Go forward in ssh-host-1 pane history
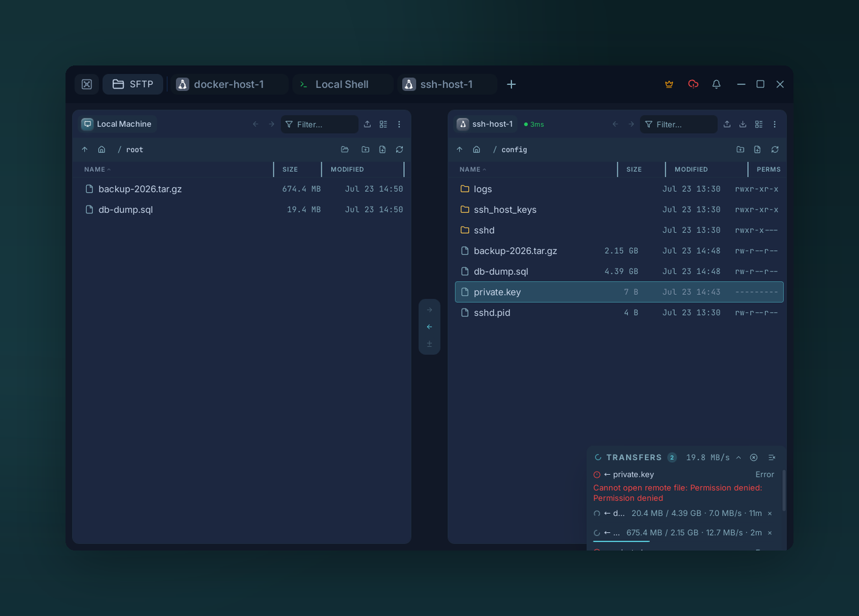This screenshot has height=616, width=859. coord(631,124)
